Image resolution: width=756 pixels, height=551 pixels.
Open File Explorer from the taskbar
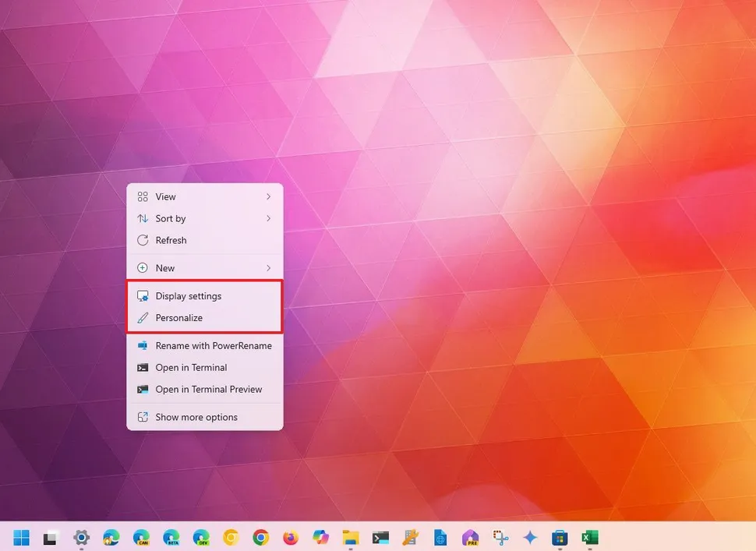click(x=350, y=538)
